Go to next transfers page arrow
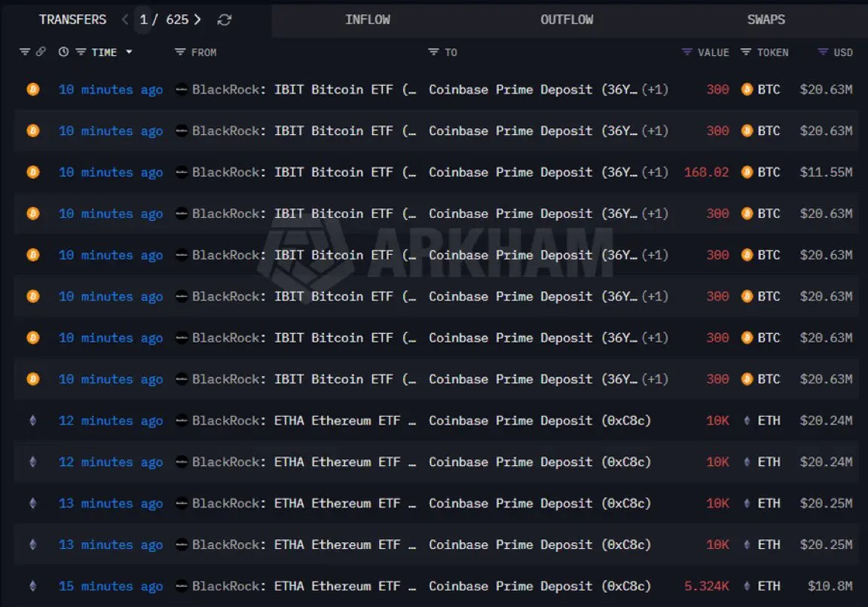Screen dimensions: 868x607 click(x=197, y=20)
